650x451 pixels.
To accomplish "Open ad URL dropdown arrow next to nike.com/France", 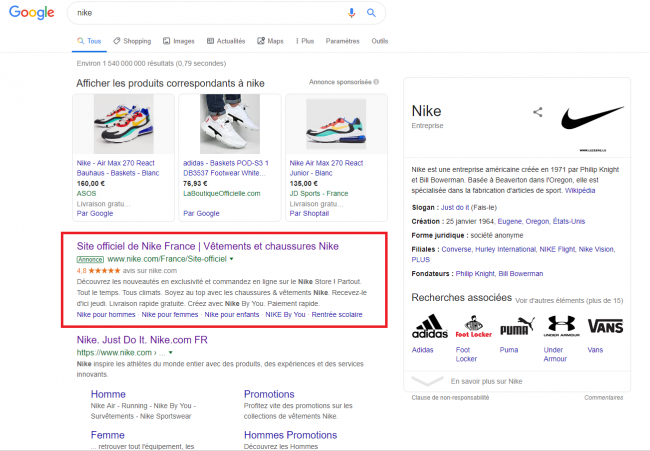I will pyautogui.click(x=232, y=259).
